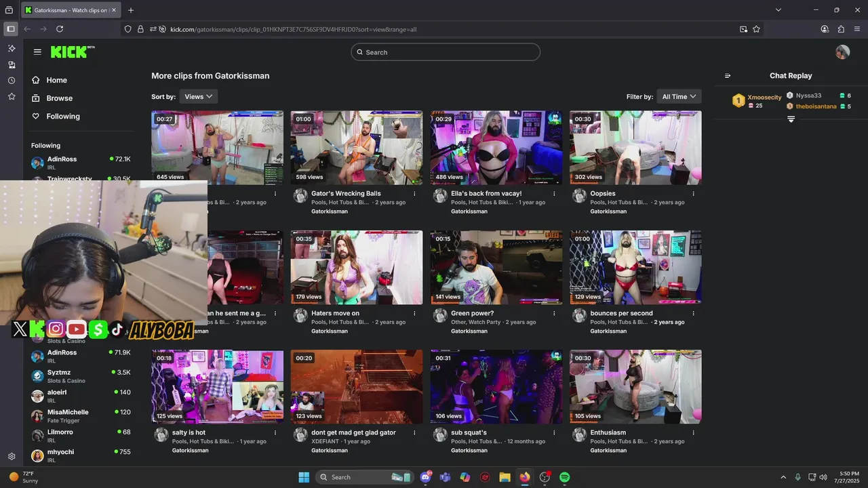Open options for dont get mad clip

click(x=414, y=432)
